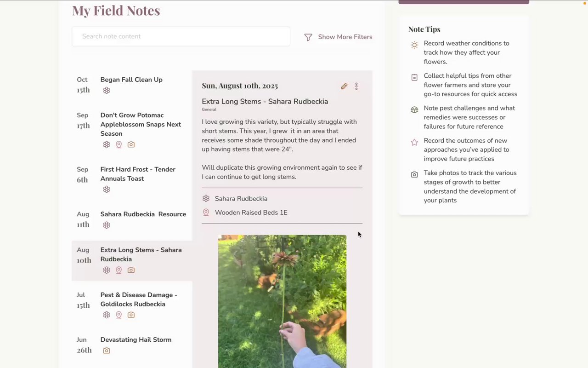Click the pencil edit icon on the note

344,86
